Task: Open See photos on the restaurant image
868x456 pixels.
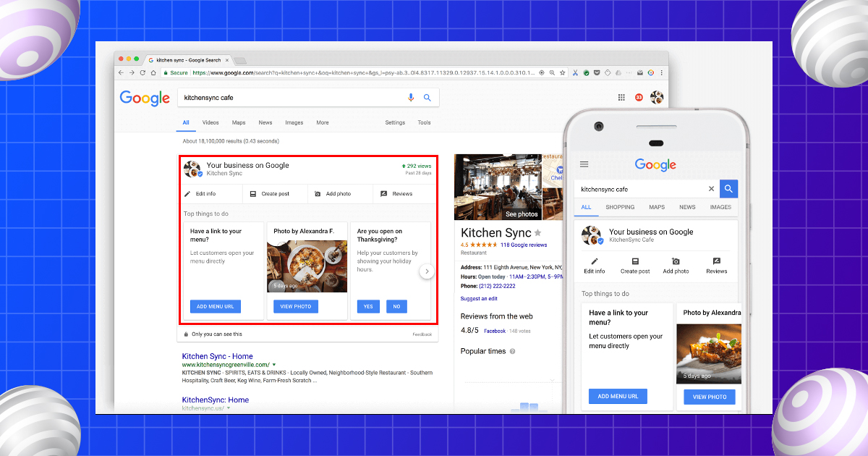Action: (x=522, y=214)
